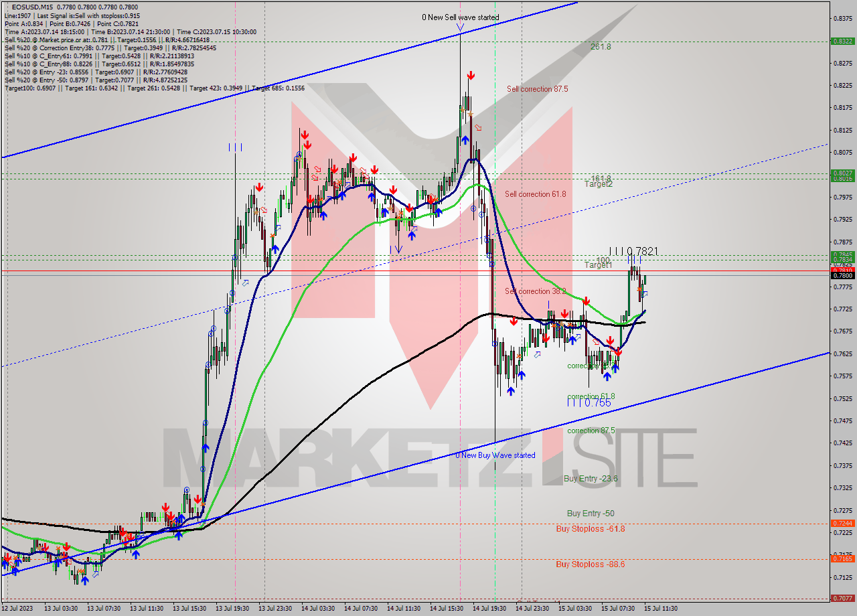Click the 261.8 Fibonacci level label
Screen dimensions: 857x616
(x=601, y=47)
